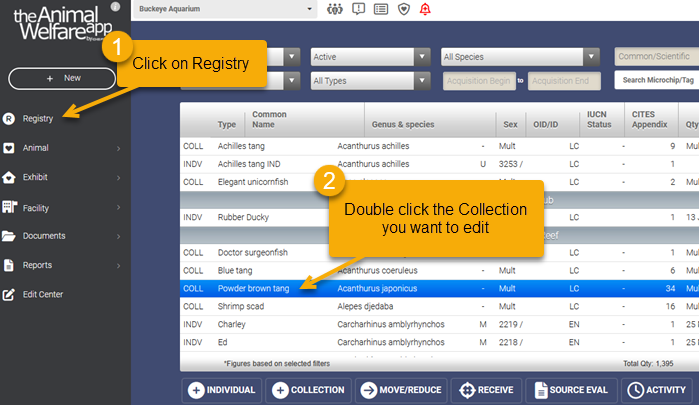
Task: Open the All Species dropdown
Action: coord(520,57)
